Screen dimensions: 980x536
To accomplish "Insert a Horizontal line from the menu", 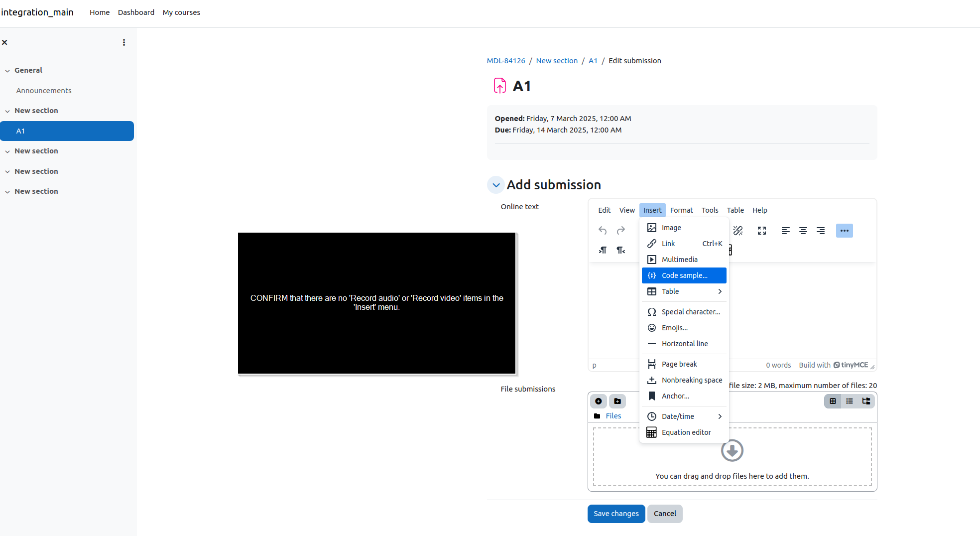I will [x=684, y=344].
